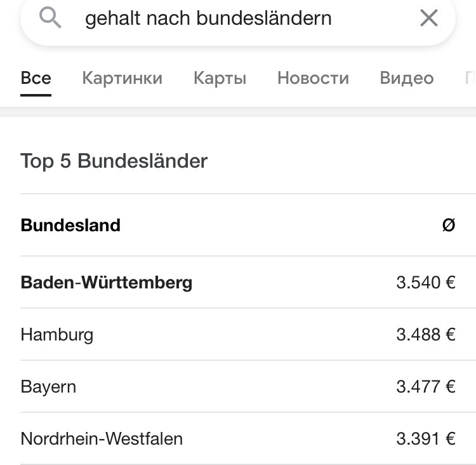This screenshot has height=465, width=476.
Task: Click the 3.391 € salary value
Action: point(426,439)
